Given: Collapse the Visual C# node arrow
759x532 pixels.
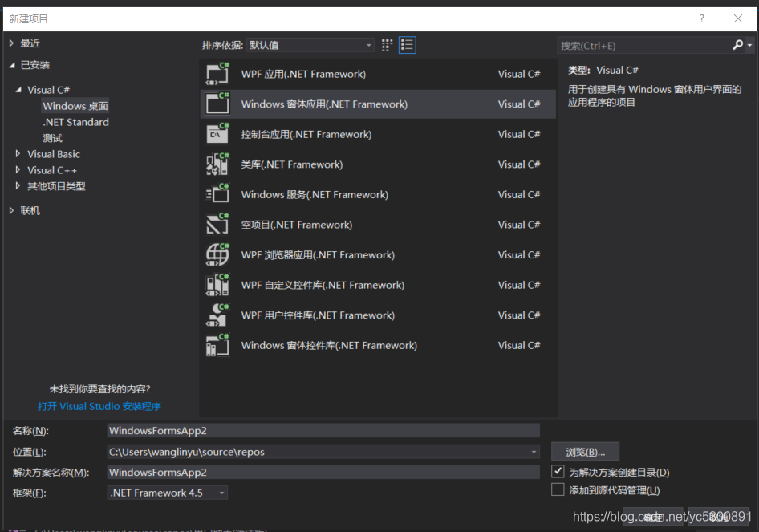Looking at the screenshot, I should point(18,90).
